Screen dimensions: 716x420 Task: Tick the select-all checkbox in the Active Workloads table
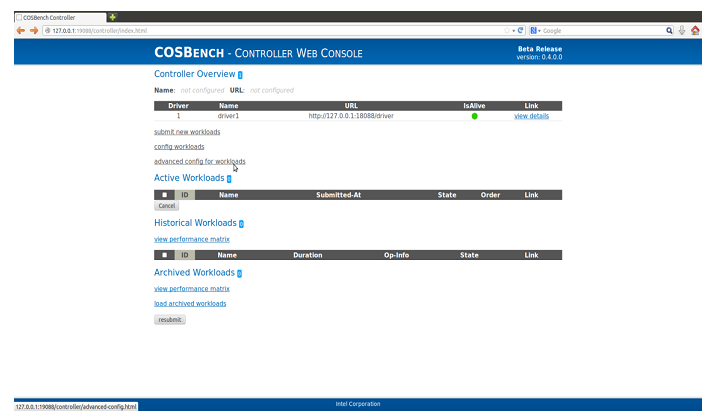pos(164,195)
